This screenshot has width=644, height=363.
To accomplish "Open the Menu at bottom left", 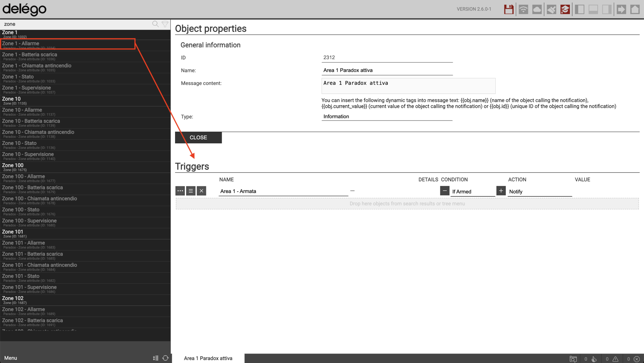I will tap(11, 358).
